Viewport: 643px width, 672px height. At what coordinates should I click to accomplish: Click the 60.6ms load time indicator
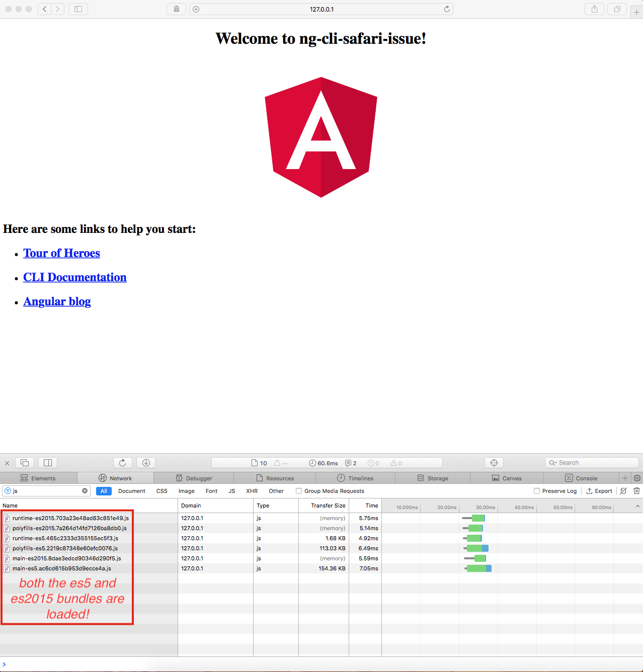323,463
